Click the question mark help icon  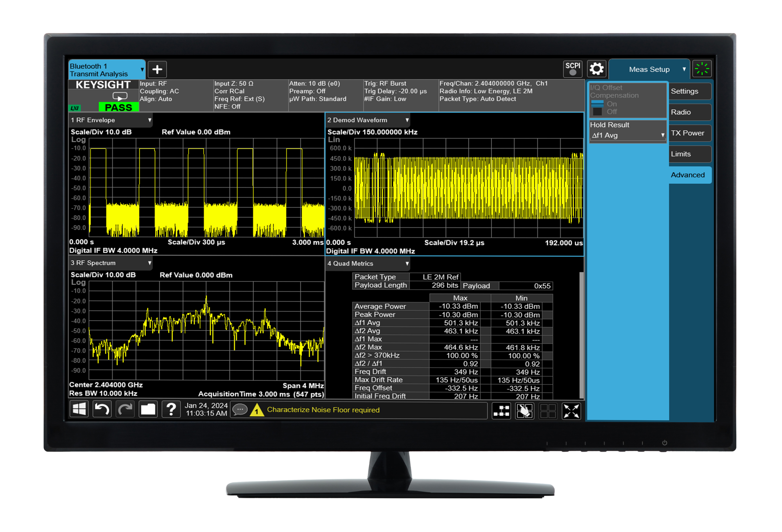171,410
